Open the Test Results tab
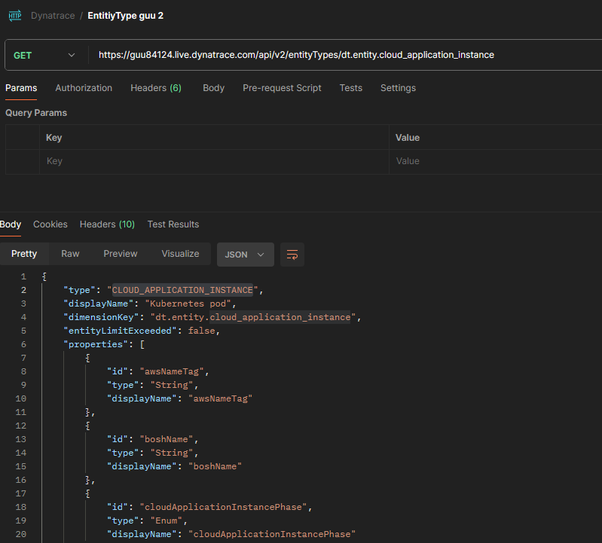This screenshot has width=602, height=543. pos(173,224)
